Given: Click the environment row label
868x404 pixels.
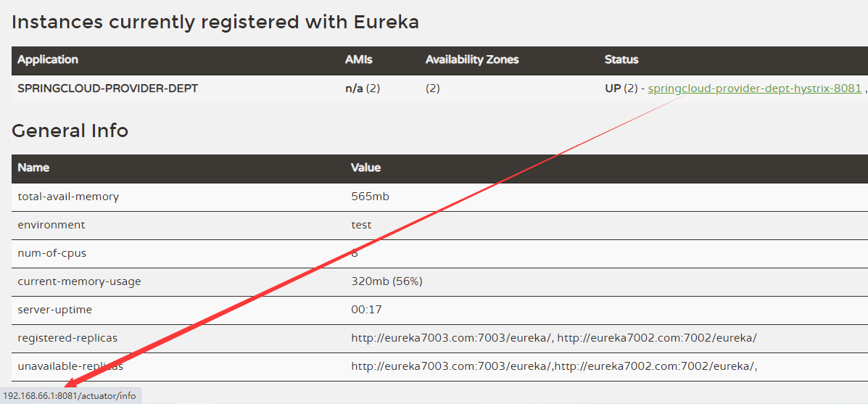Looking at the screenshot, I should point(51,226).
